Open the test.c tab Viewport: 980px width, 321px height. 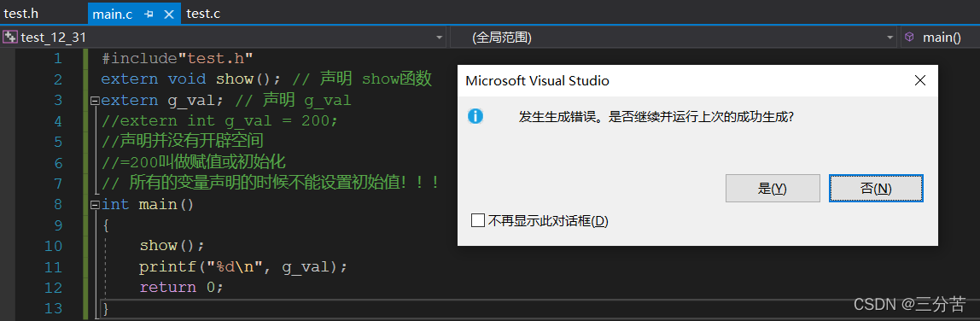[203, 13]
